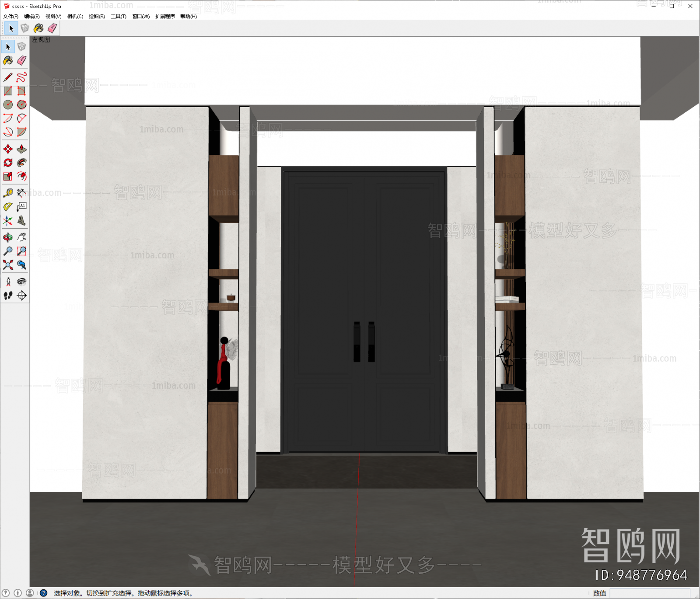
Task: Activate the Circle tool
Action: tap(7, 104)
